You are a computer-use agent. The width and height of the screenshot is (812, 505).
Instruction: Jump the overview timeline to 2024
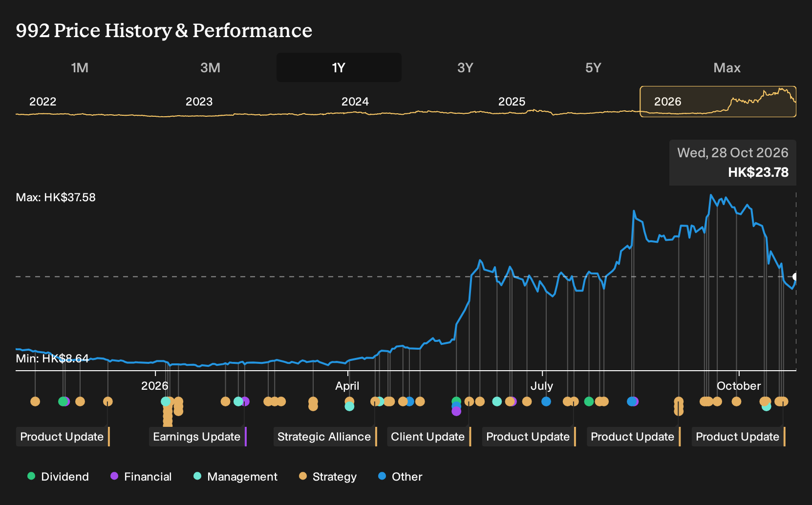355,102
